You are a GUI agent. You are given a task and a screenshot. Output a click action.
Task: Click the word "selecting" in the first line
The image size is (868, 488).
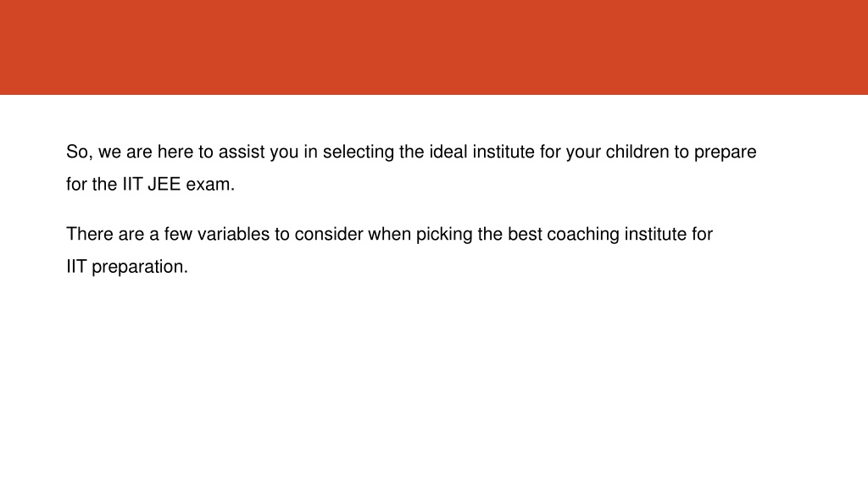coord(359,152)
